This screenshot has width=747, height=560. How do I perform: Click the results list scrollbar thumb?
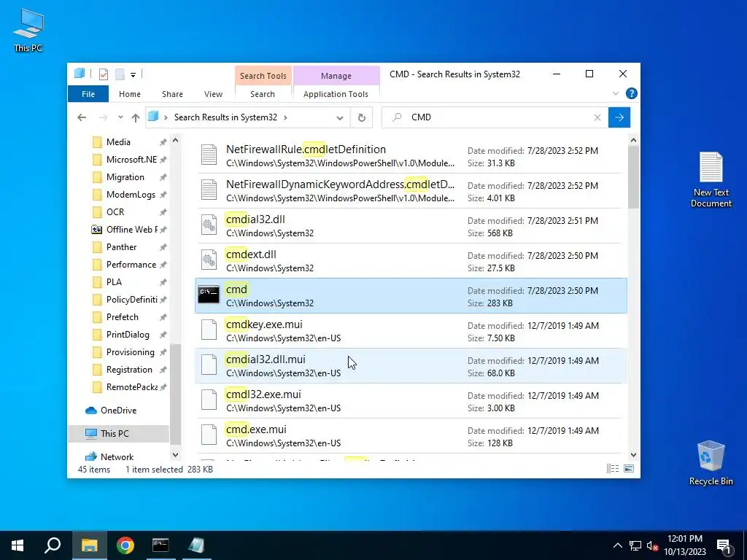pos(633,177)
